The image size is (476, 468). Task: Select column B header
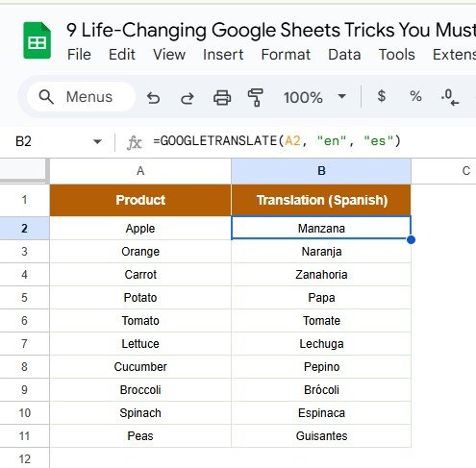pos(321,171)
